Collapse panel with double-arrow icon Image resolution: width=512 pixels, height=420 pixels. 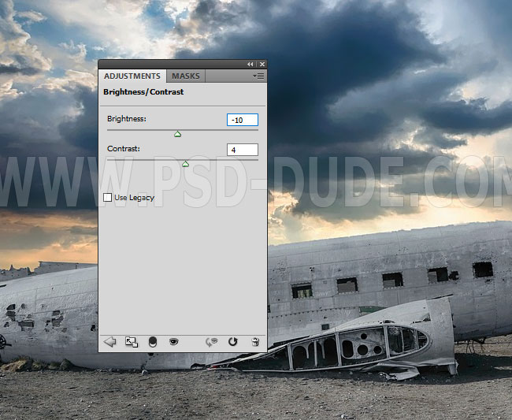coord(250,65)
